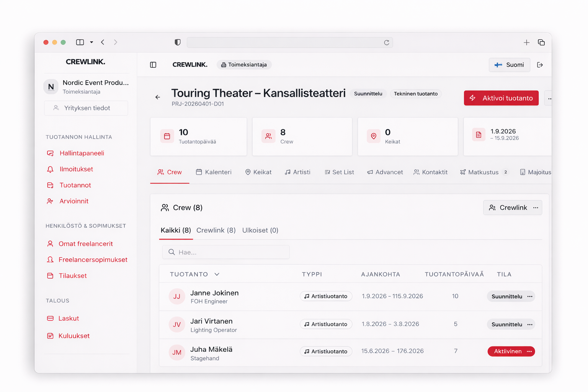
Task: Open the Advancet tab
Action: point(385,172)
